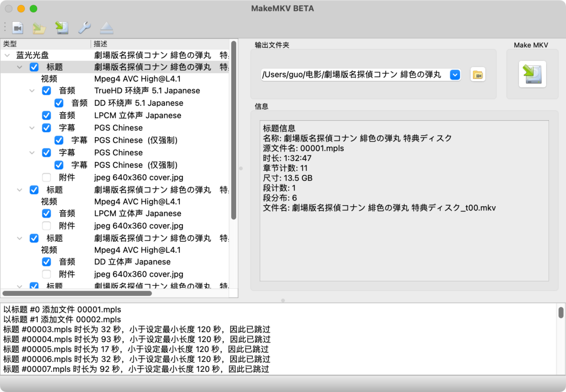566x392 pixels.
Task: Collapse the third 标题 node
Action: click(19, 238)
